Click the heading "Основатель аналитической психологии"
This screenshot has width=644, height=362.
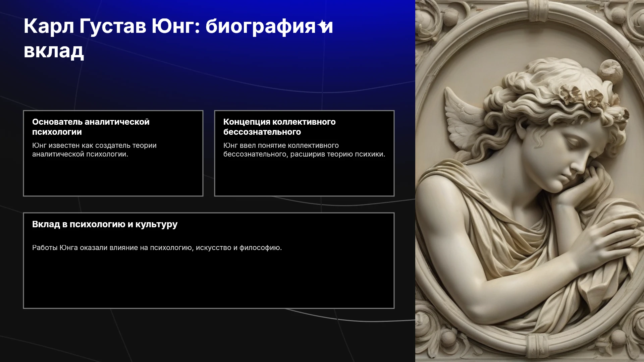91,127
